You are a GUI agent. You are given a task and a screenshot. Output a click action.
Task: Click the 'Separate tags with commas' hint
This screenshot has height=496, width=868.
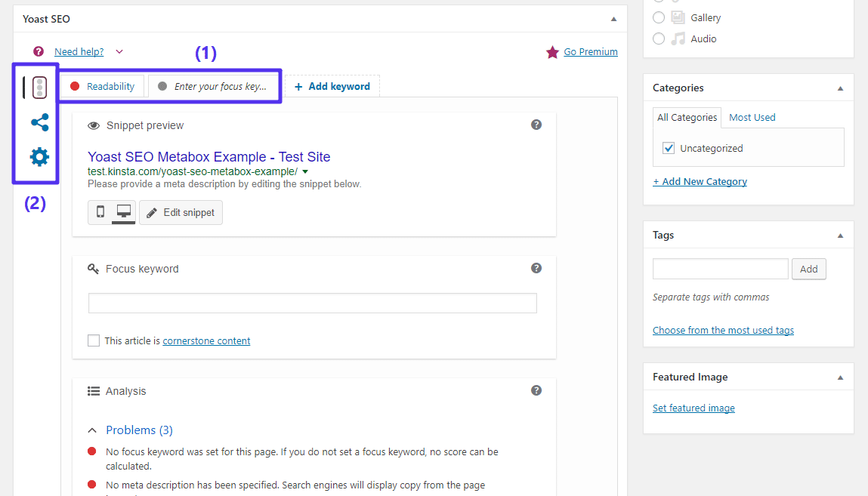coord(711,297)
